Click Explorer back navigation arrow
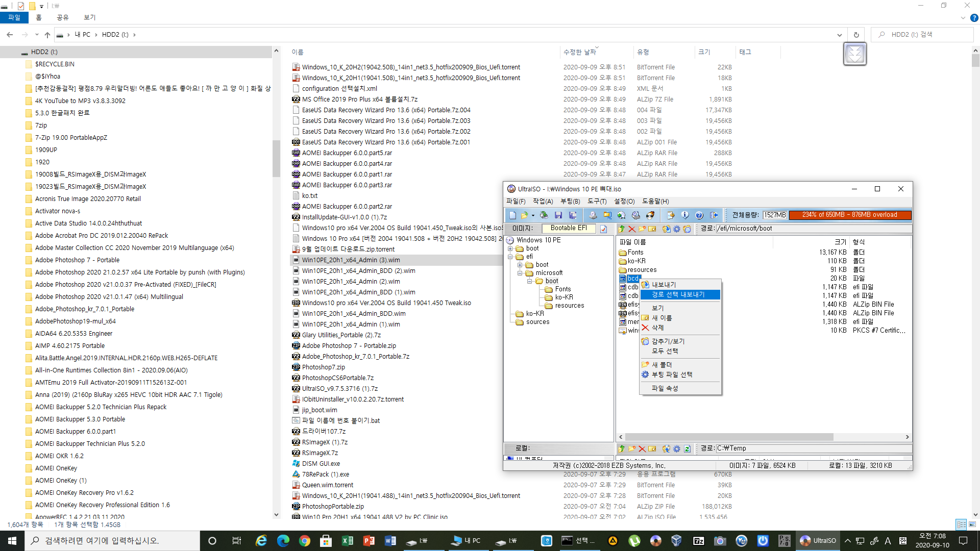The image size is (980, 551). tap(10, 35)
